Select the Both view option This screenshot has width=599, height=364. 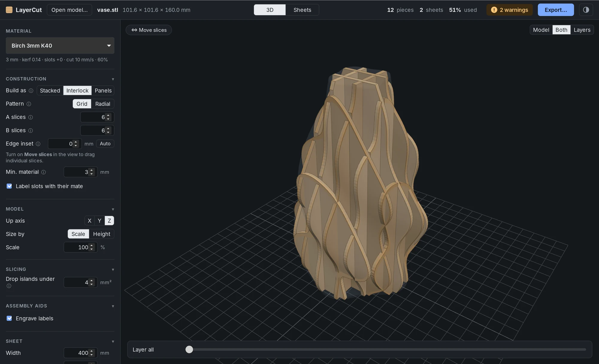(561, 30)
